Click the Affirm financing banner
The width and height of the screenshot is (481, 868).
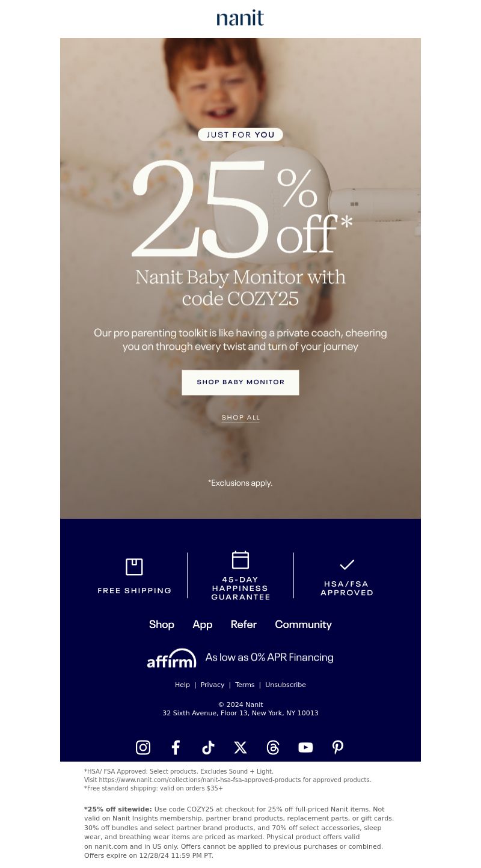coord(240,658)
